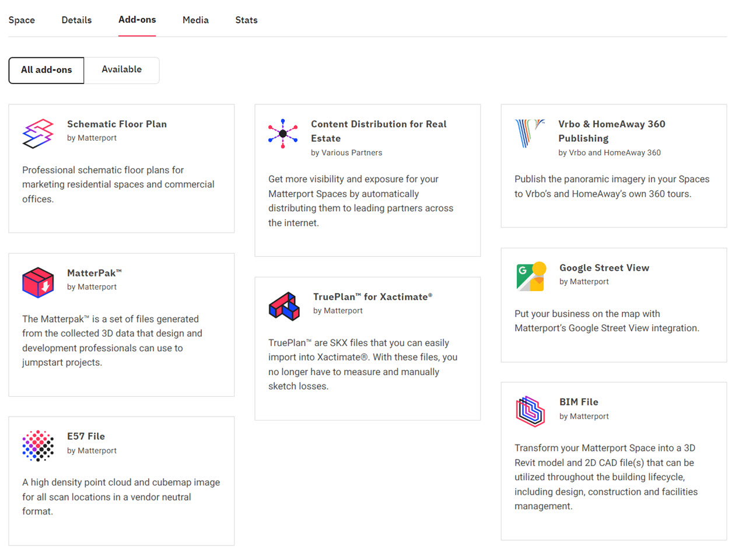Click the Content Distribution network icon
This screenshot has height=560, width=735.
point(283,134)
